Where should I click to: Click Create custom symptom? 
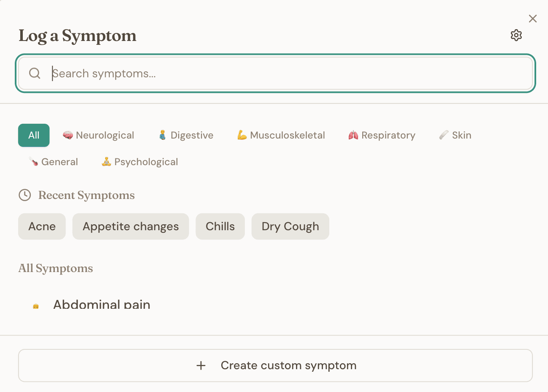[x=275, y=365]
